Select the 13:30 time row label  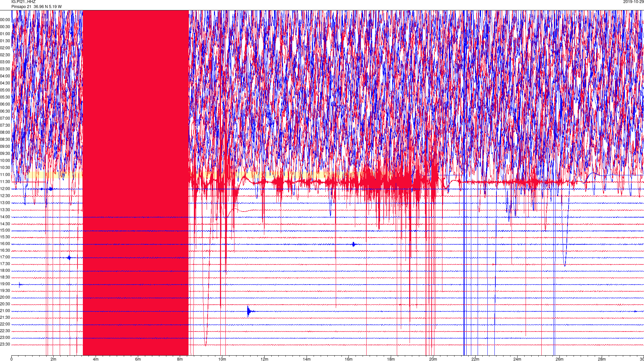click(5, 210)
